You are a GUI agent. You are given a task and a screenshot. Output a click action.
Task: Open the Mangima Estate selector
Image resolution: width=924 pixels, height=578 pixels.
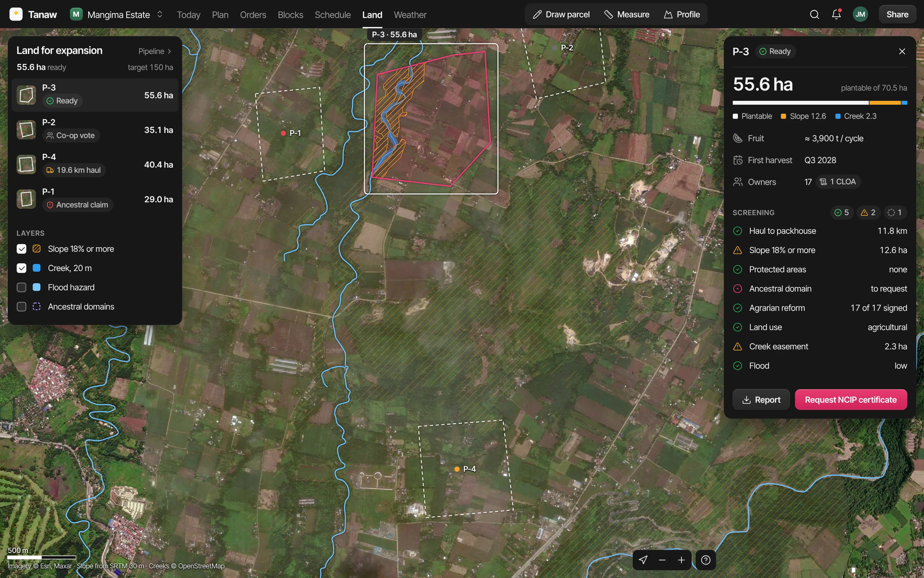(116, 14)
